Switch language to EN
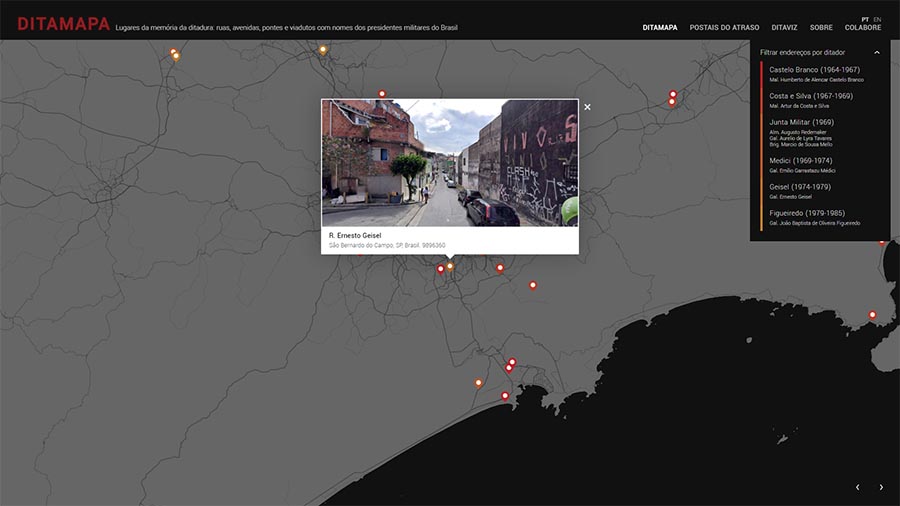The image size is (900, 506). coord(877,19)
